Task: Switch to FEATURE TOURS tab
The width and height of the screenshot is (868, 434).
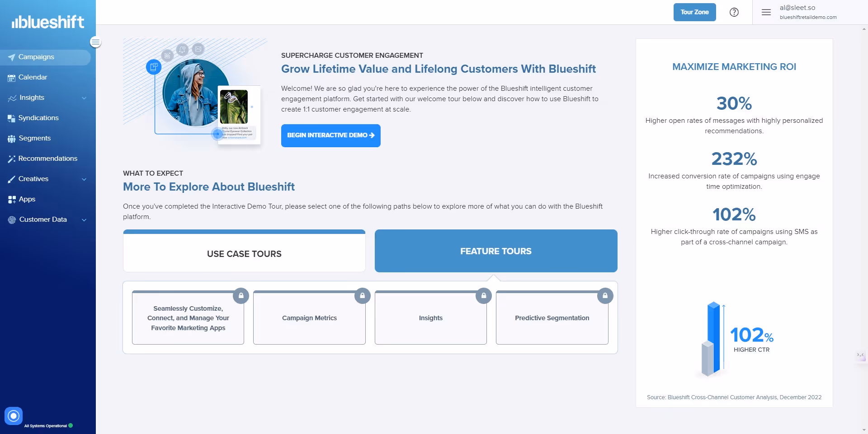Action: point(496,251)
